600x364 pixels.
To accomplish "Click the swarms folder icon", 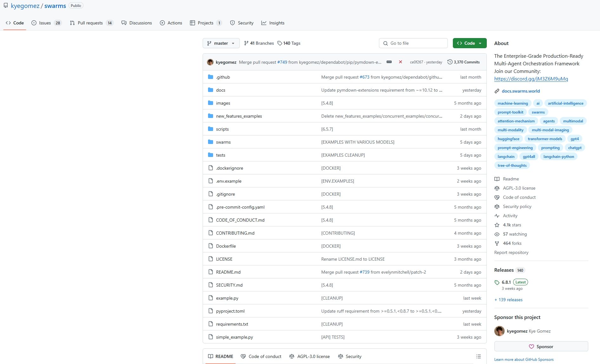I will [x=211, y=142].
